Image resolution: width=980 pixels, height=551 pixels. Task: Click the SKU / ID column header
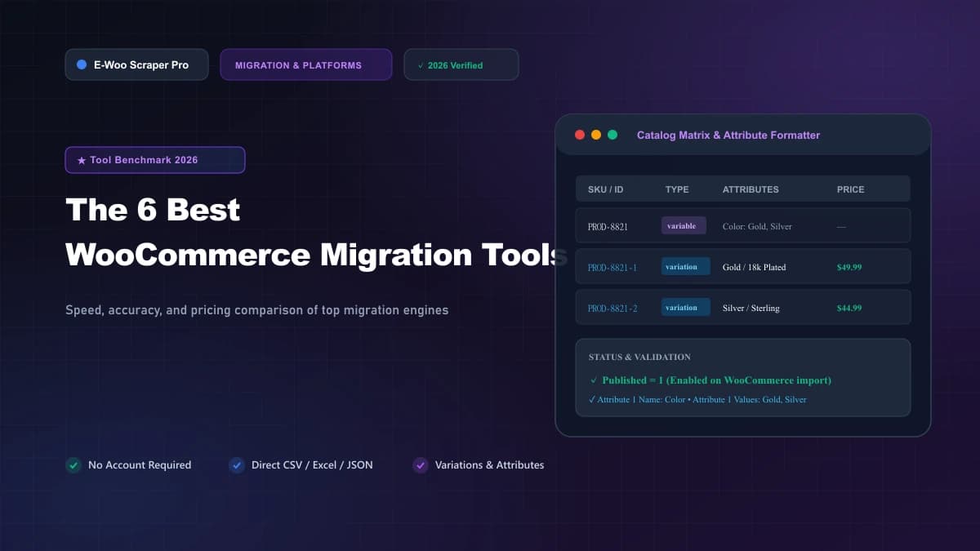[x=605, y=189]
